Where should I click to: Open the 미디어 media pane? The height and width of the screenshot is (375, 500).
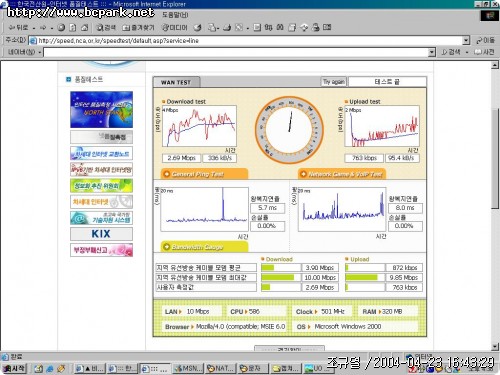coord(174,28)
